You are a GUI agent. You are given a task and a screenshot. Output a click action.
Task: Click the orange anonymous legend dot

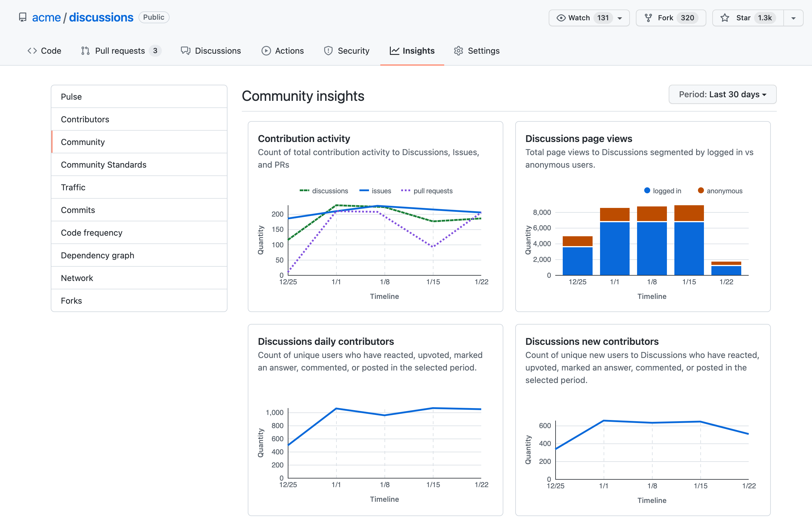(x=701, y=191)
